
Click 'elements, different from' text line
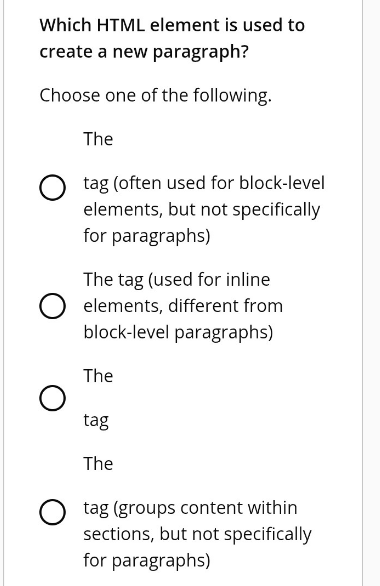tap(183, 306)
